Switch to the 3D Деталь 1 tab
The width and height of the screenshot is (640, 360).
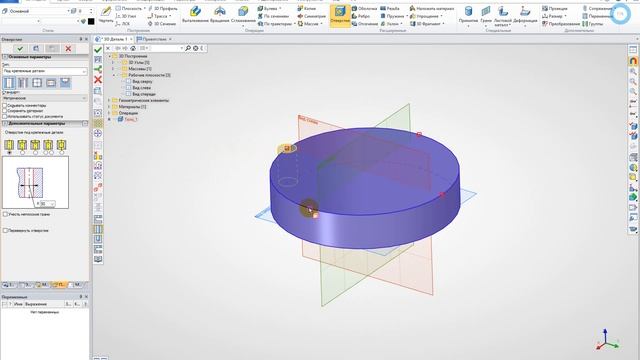pos(113,39)
